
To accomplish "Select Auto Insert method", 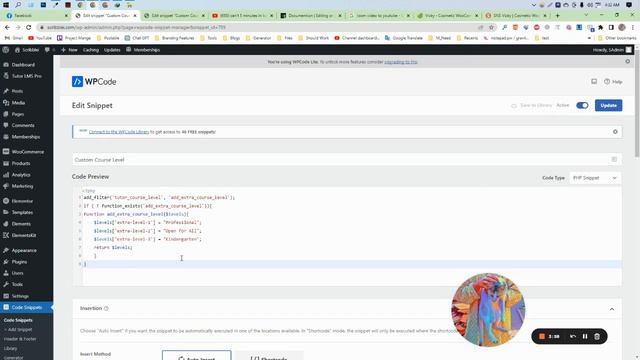I will pyautogui.click(x=197, y=356).
